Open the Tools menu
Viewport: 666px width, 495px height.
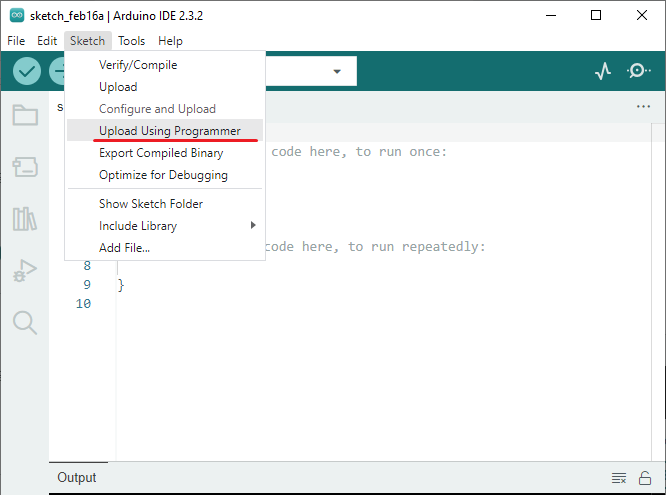(131, 41)
